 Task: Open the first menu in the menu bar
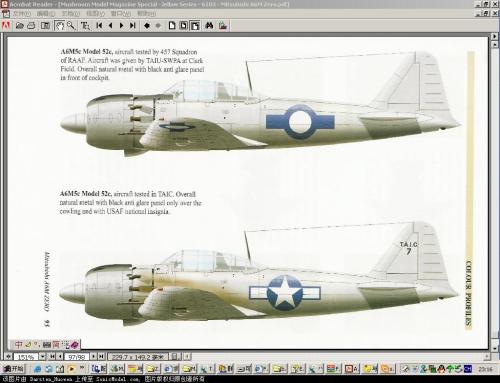click(22, 14)
